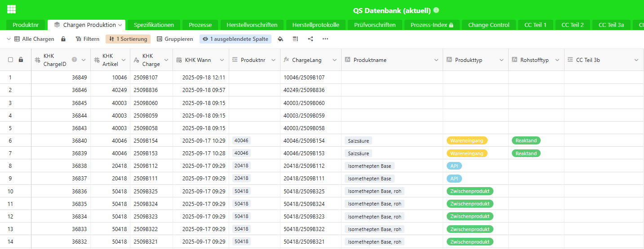644x249 pixels.
Task: Click the Gruppieren button
Action: pyautogui.click(x=175, y=39)
